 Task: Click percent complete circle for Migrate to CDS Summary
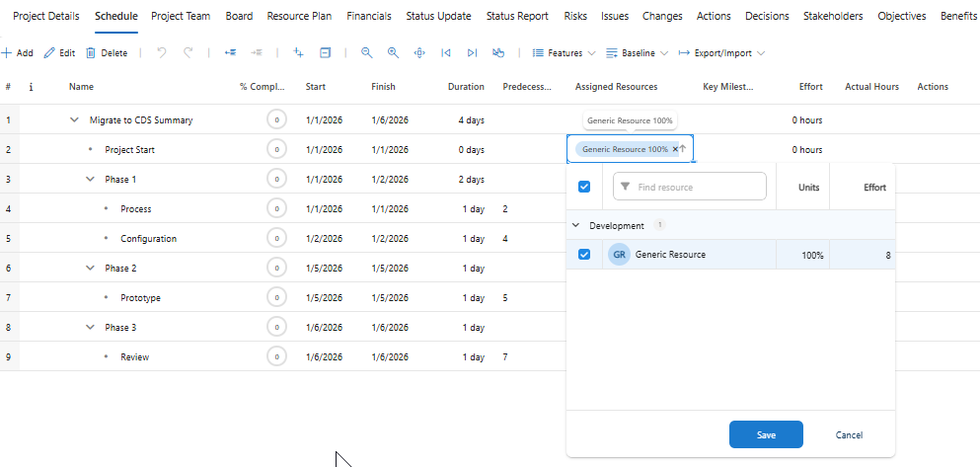(277, 120)
